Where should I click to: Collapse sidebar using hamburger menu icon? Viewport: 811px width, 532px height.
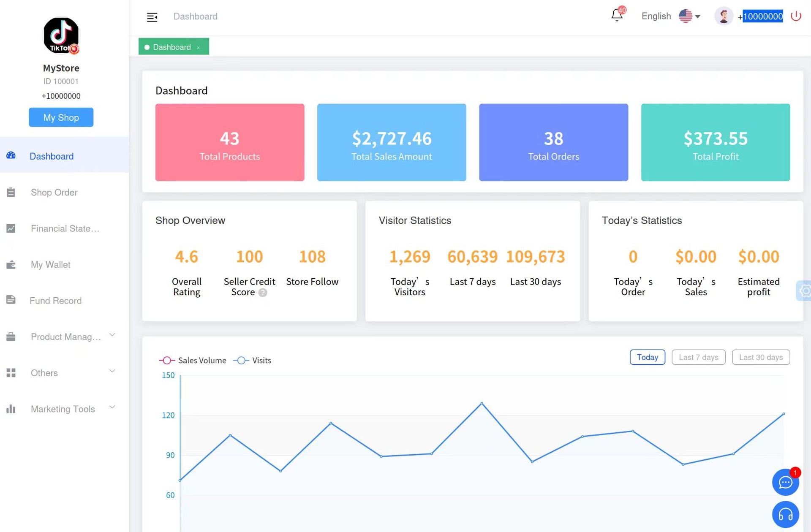click(x=152, y=17)
